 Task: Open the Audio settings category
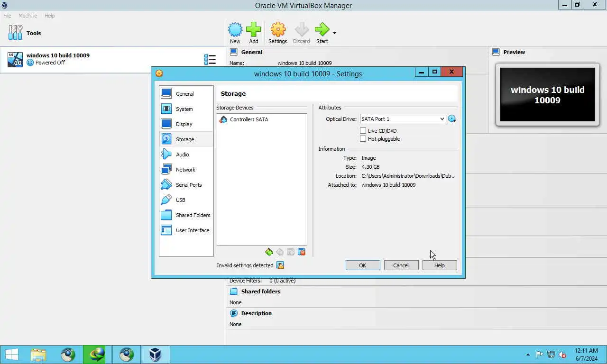(186, 155)
